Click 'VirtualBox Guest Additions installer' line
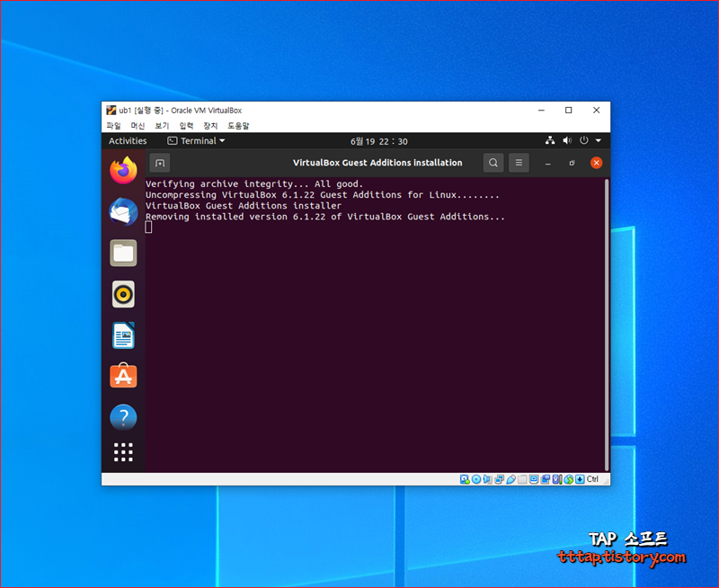Viewport: 719px width, 588px height. [244, 206]
